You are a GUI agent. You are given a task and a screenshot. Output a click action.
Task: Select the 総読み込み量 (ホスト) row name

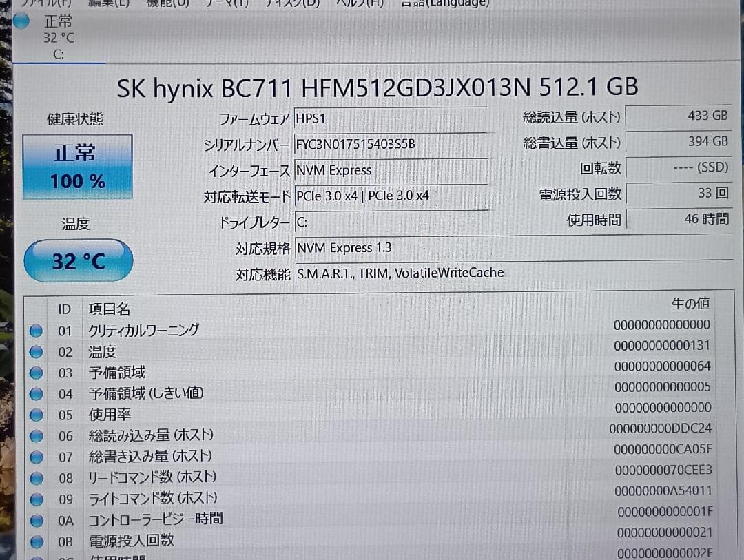coord(151,435)
